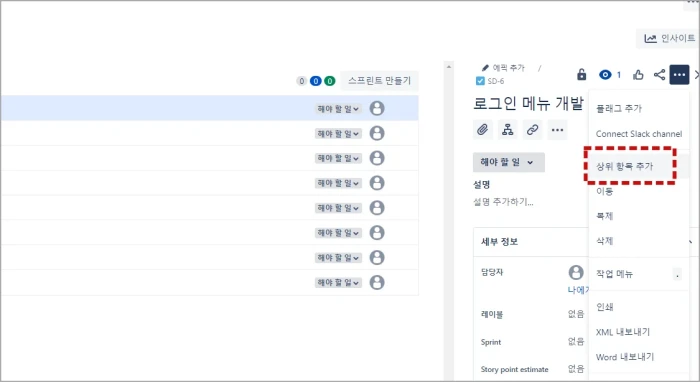Open the 해야 할 일 status dropdown in the fourth row
700x382 pixels.
(x=338, y=183)
